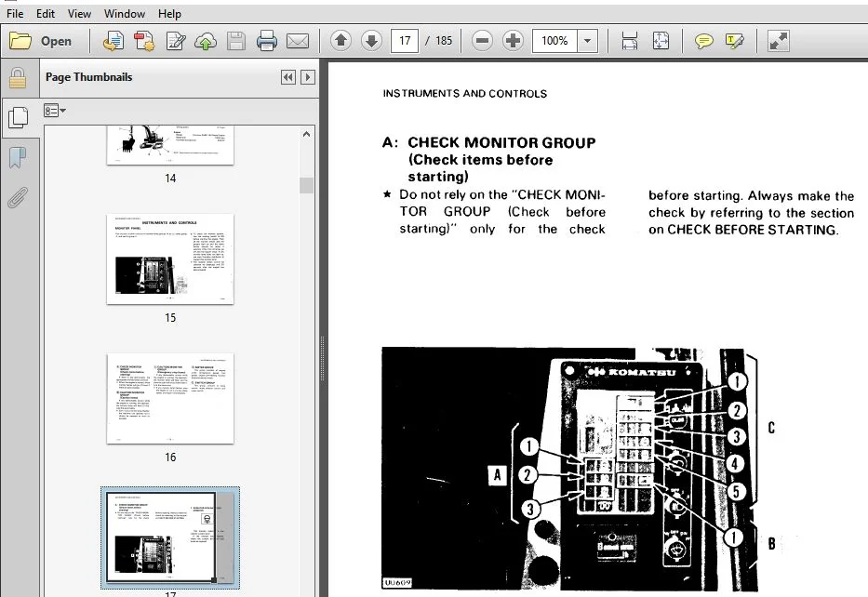Click the thumbnail label '15'
Viewport: 868px width, 597px height.
tap(170, 318)
